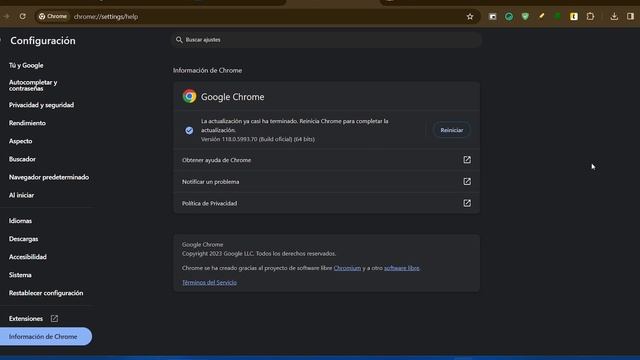Open Extensiones from the sidebar

point(26,318)
